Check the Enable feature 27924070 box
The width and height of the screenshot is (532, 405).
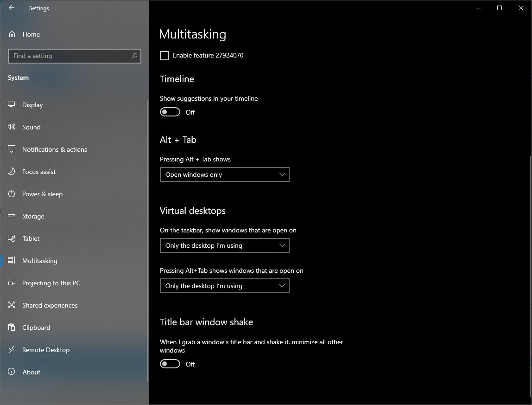tap(165, 56)
